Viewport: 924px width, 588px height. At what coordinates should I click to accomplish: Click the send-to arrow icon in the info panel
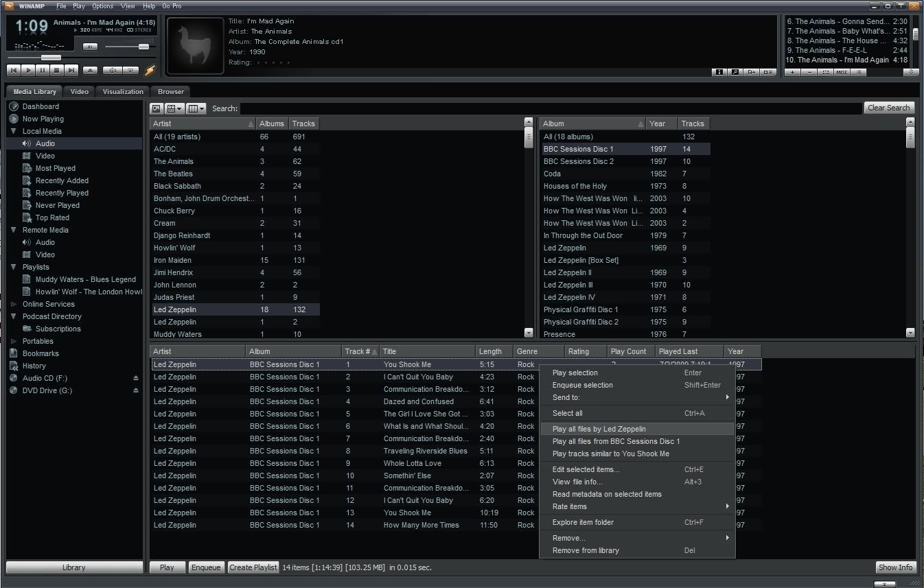pos(752,71)
